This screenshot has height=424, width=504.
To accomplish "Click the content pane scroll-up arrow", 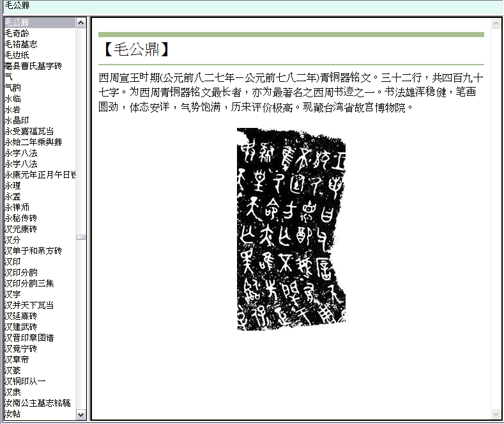I will (496, 24).
